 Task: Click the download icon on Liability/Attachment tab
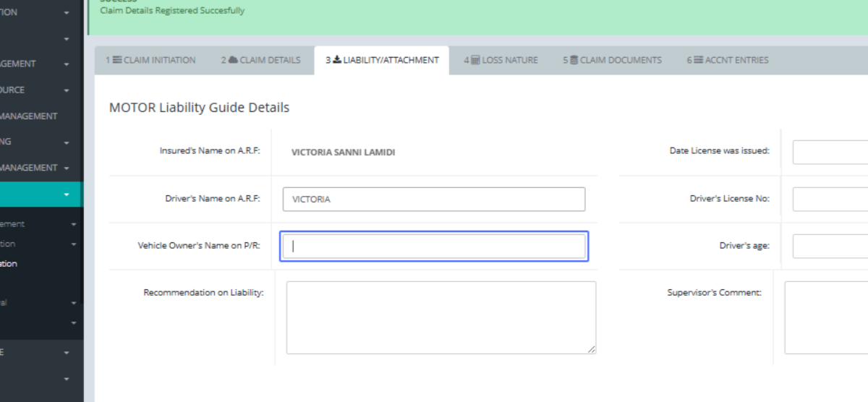coord(337,61)
